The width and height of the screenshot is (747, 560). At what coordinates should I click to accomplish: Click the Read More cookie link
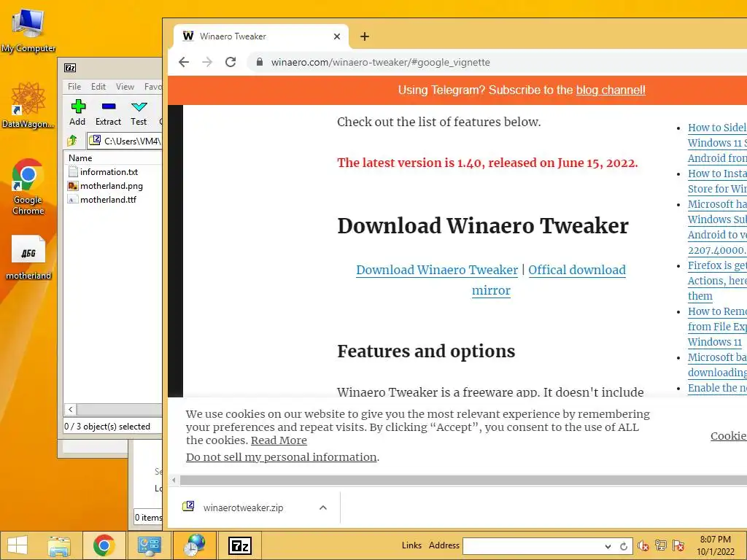click(x=279, y=440)
